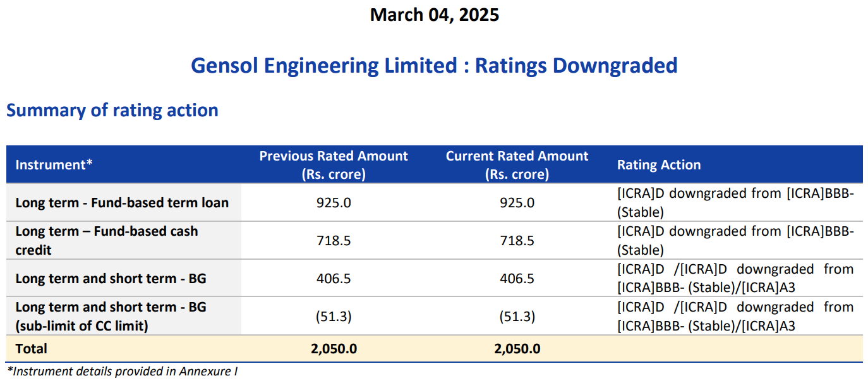Click rating action text in sub-limit BG row
Screen dimensions: 868x383
pyautogui.click(x=735, y=317)
